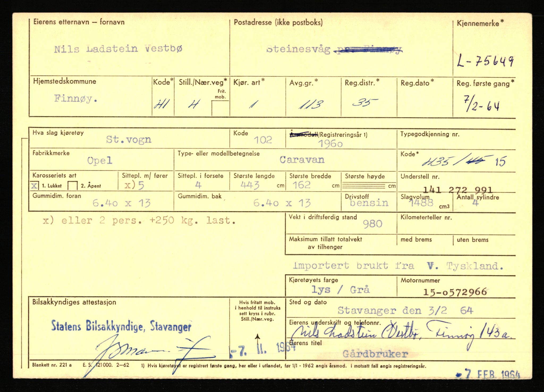
Task: Click the Reg.distr. value '35'
Action: click(x=365, y=102)
